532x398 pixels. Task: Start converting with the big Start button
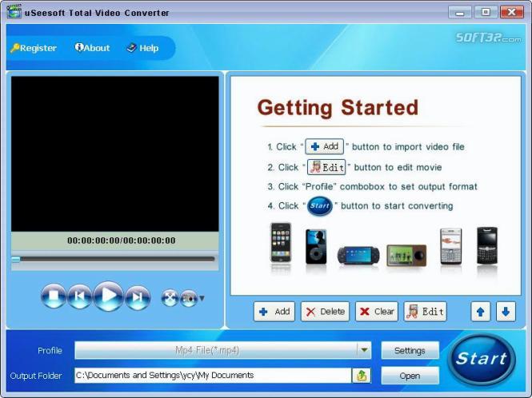coord(482,360)
